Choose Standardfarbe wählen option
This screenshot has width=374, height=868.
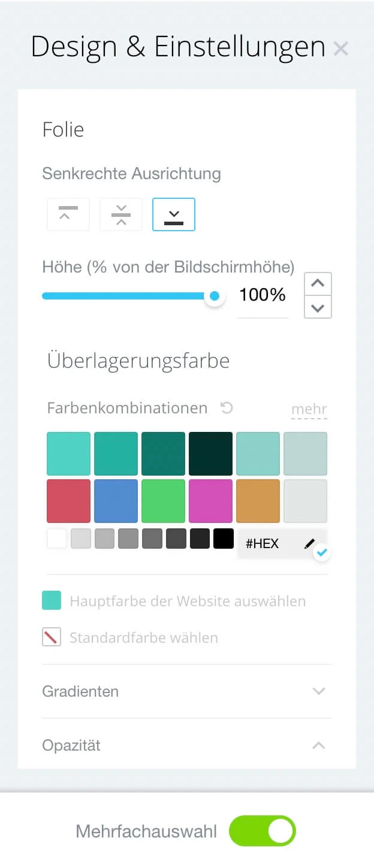click(144, 637)
